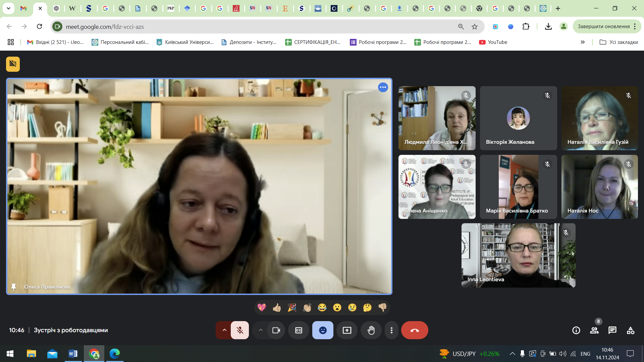Expand audio settings arrow beside microphone
The image size is (644, 362).
(x=224, y=330)
